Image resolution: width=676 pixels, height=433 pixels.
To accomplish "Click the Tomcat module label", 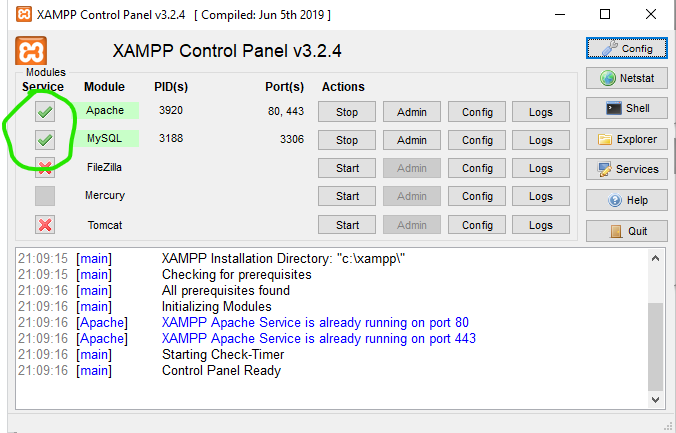I will tap(105, 225).
